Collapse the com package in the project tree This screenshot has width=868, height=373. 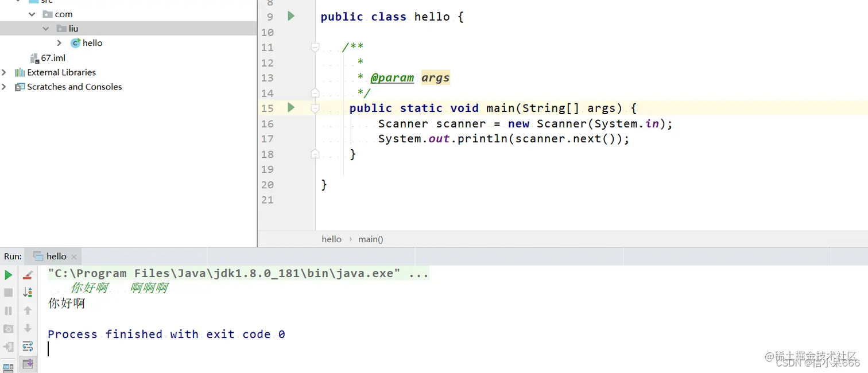coord(32,14)
